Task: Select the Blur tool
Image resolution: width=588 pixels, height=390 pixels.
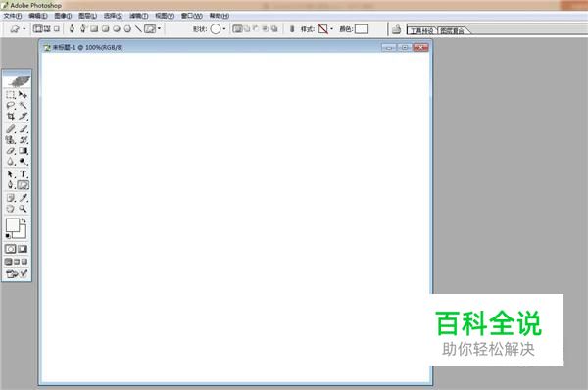Action: coord(11,162)
